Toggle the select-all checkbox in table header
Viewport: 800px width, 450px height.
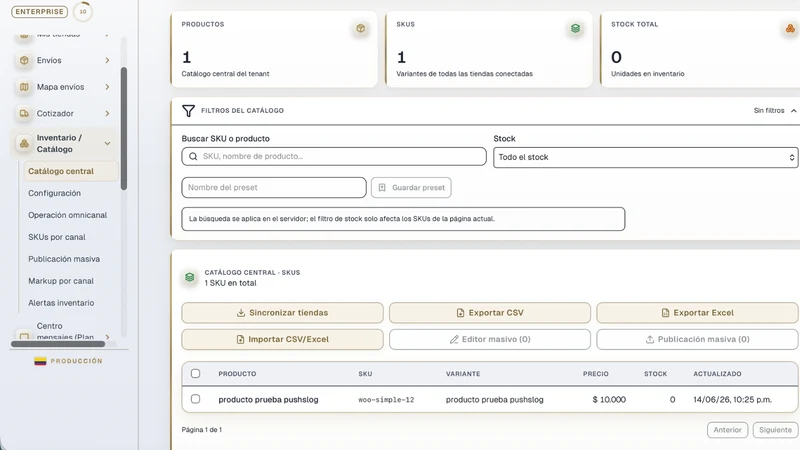(195, 373)
